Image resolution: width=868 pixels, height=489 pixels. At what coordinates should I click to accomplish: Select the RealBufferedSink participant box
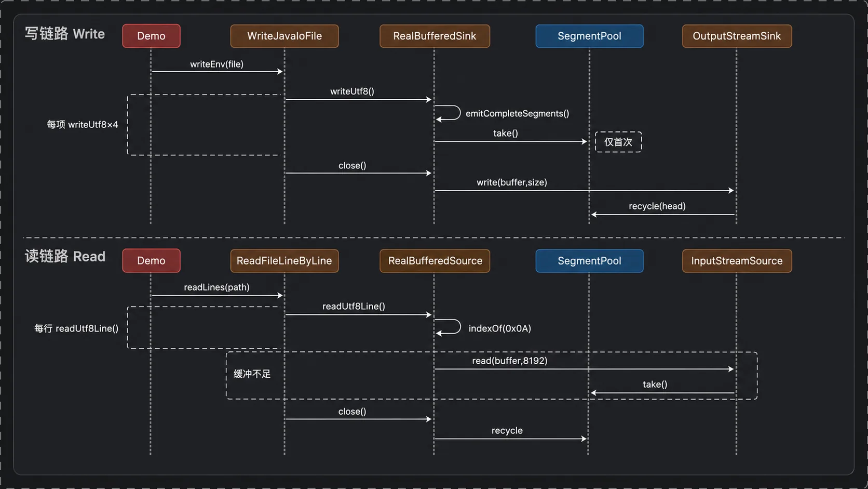click(x=435, y=36)
